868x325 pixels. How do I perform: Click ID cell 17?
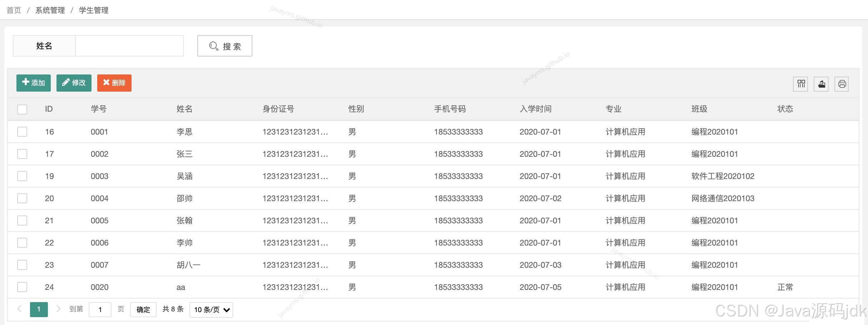49,154
